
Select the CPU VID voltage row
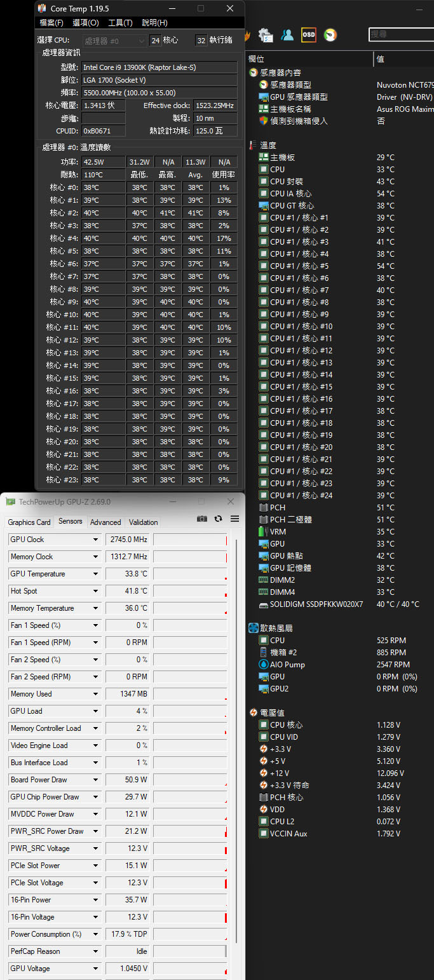[340, 737]
